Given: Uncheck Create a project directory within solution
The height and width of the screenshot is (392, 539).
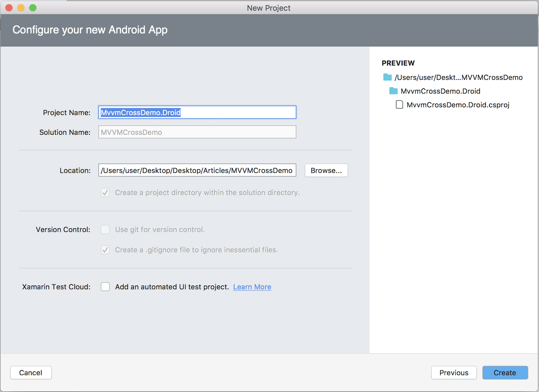Looking at the screenshot, I should pos(105,192).
